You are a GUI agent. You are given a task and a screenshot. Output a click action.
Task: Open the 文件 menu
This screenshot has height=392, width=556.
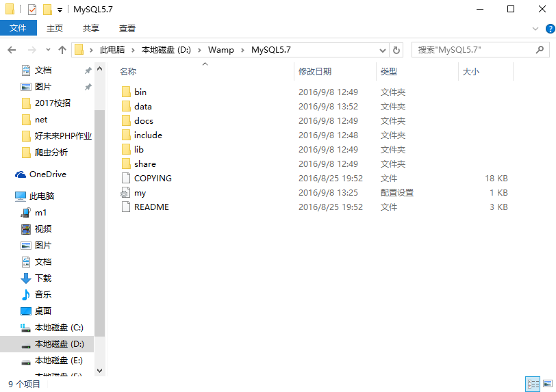click(x=18, y=28)
